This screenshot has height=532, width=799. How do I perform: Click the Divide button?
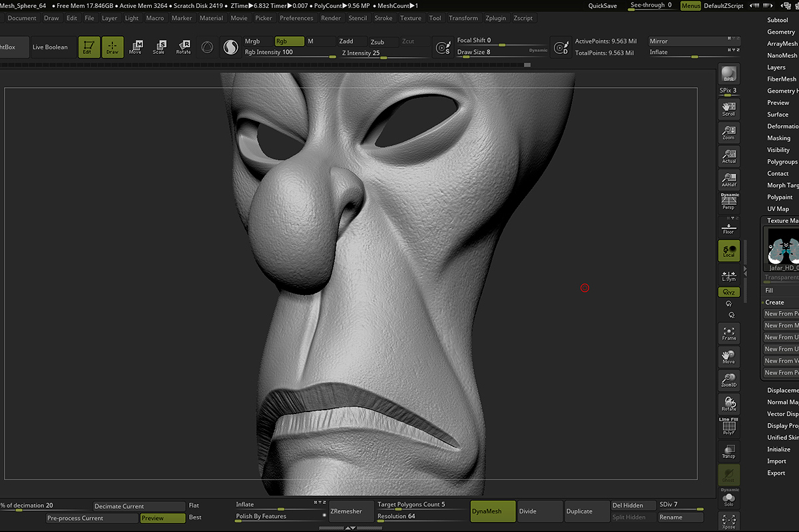(x=539, y=511)
